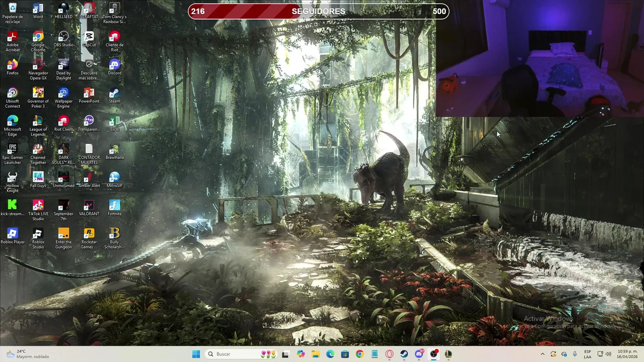
Task: Select the Amber Alert shortcut
Action: (x=89, y=180)
